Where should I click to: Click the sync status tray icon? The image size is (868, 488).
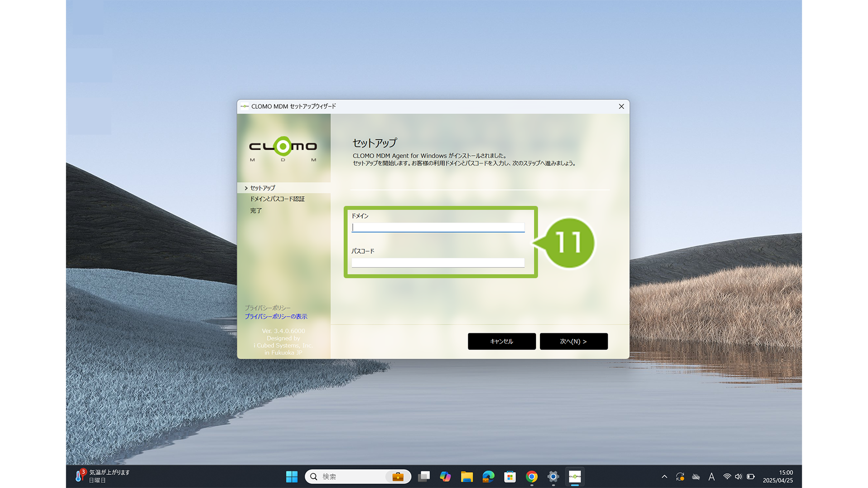pyautogui.click(x=680, y=477)
